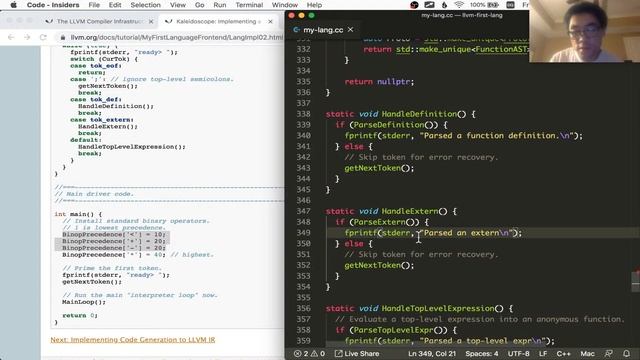
Task: Click HandleExtern function name on line 347
Action: pos(410,211)
